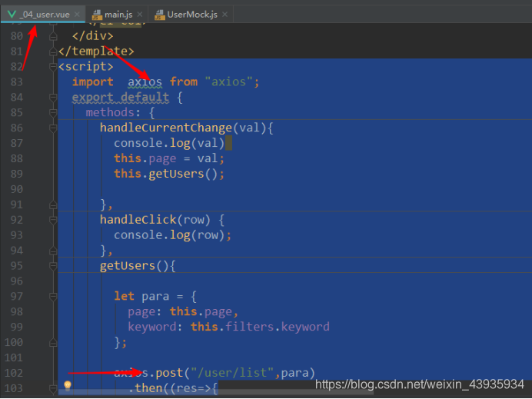The width and height of the screenshot is (532, 399).
Task: Switch to the _04_user.vue tab
Action: pyautogui.click(x=45, y=15)
